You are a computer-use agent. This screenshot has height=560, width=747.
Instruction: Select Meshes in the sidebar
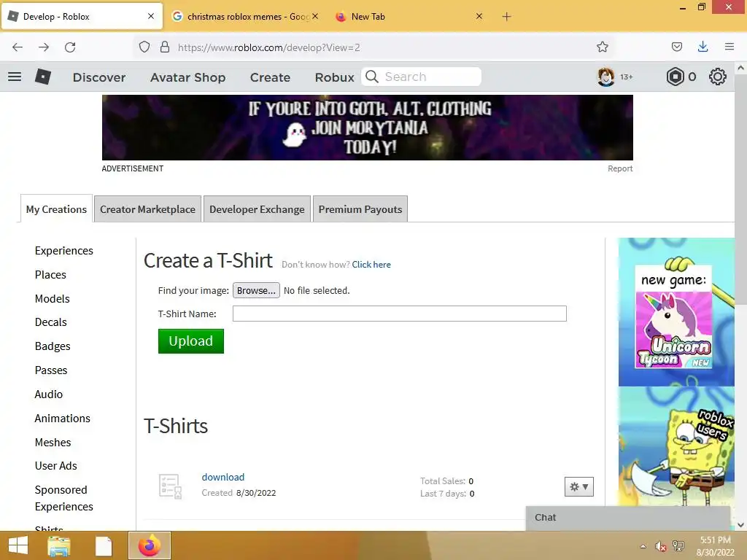(53, 443)
